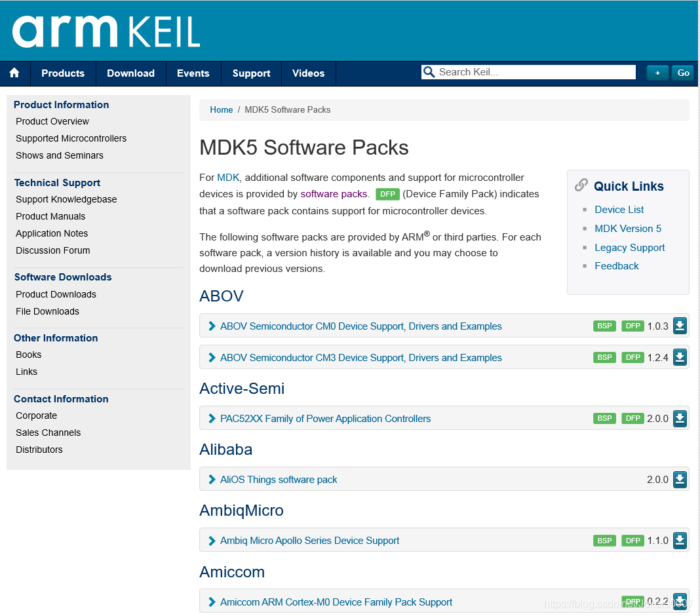The width and height of the screenshot is (700, 616).
Task: Open Support Knowledgebase link
Action: [66, 199]
